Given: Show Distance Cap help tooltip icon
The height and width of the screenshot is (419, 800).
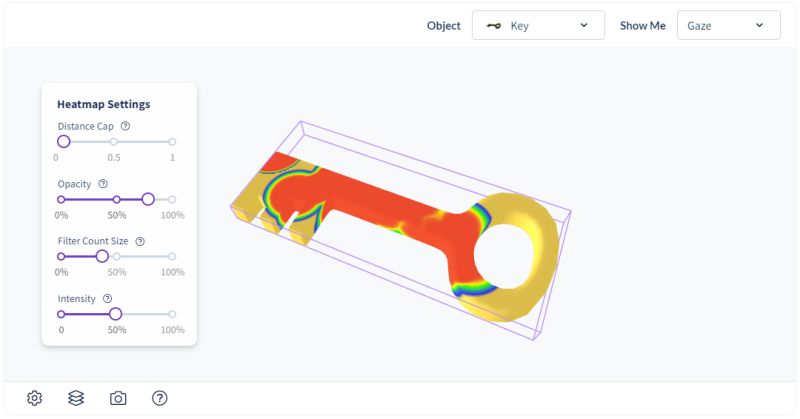Looking at the screenshot, I should pyautogui.click(x=125, y=126).
